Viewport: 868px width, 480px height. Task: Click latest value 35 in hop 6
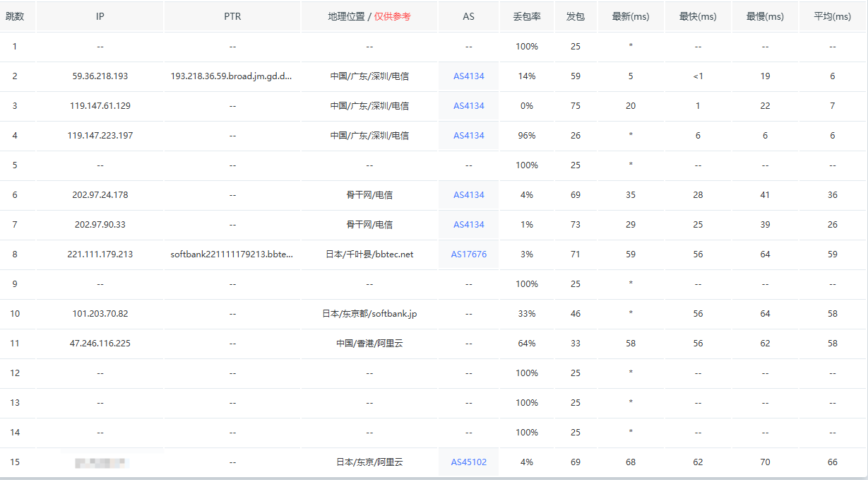631,195
